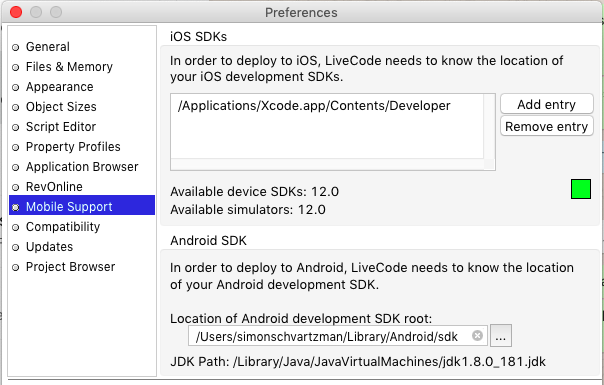
Task: Click the green iOS SDK status indicator
Action: [x=581, y=189]
